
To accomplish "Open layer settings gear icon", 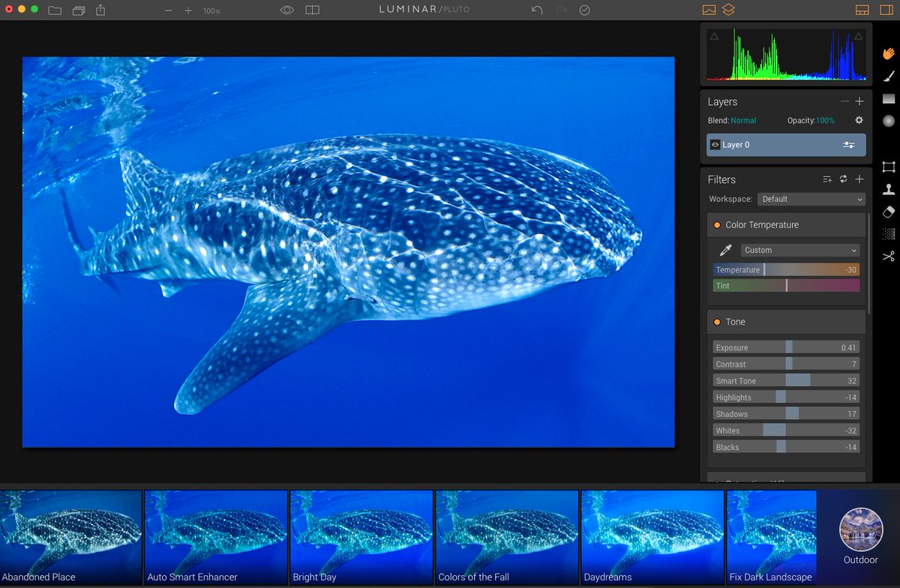I will coord(859,120).
